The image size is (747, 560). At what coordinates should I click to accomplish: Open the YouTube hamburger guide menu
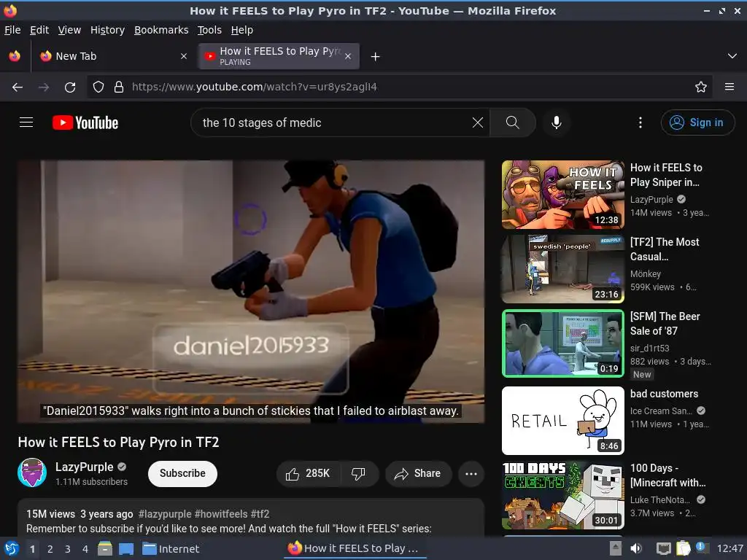26,122
